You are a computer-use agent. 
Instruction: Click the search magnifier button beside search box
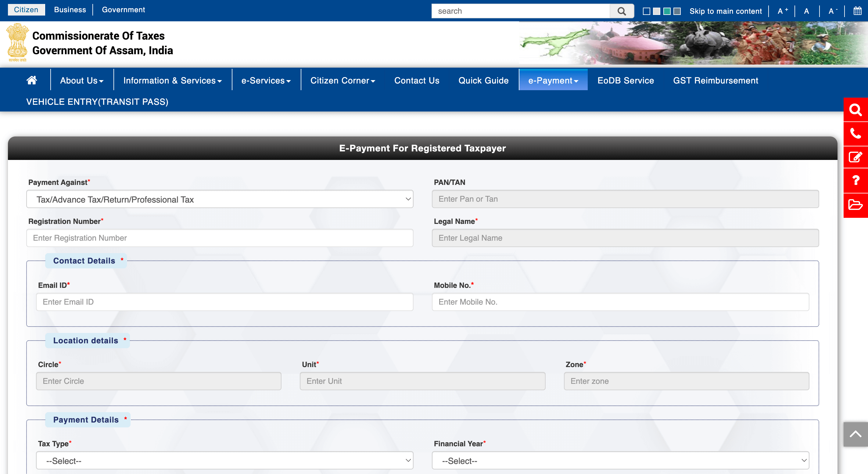[x=622, y=11]
